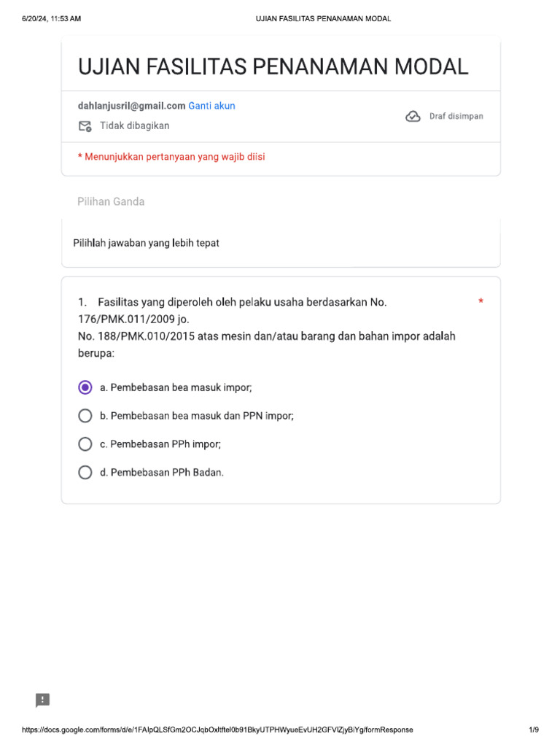Image resolution: width=560 pixels, height=747 pixels.
Task: Click the draft saved cloud icon
Action: [413, 117]
